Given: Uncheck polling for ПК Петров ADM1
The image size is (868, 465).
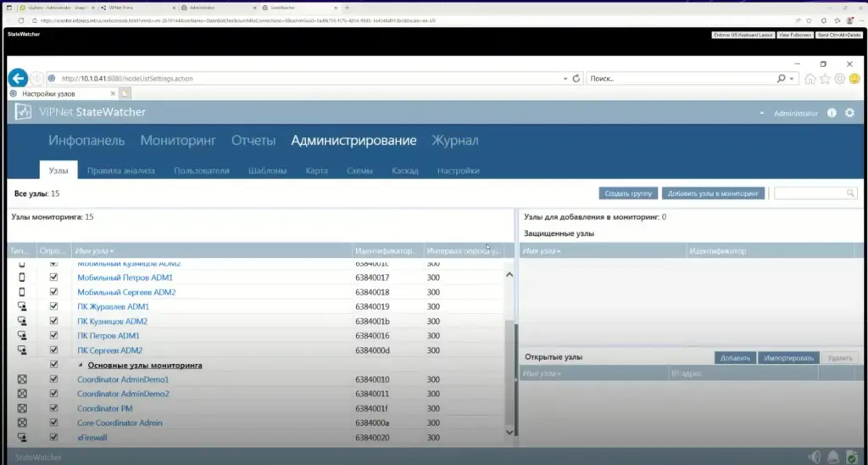Looking at the screenshot, I should pos(53,336).
